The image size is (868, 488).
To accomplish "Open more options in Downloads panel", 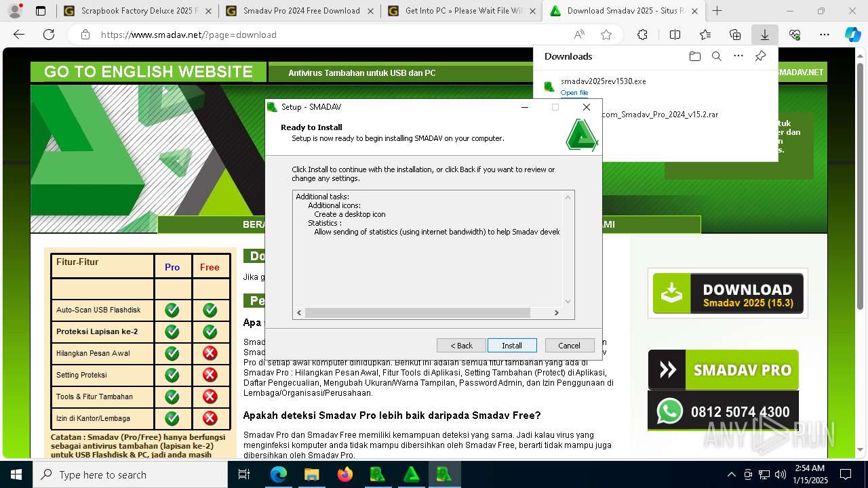I will [738, 56].
